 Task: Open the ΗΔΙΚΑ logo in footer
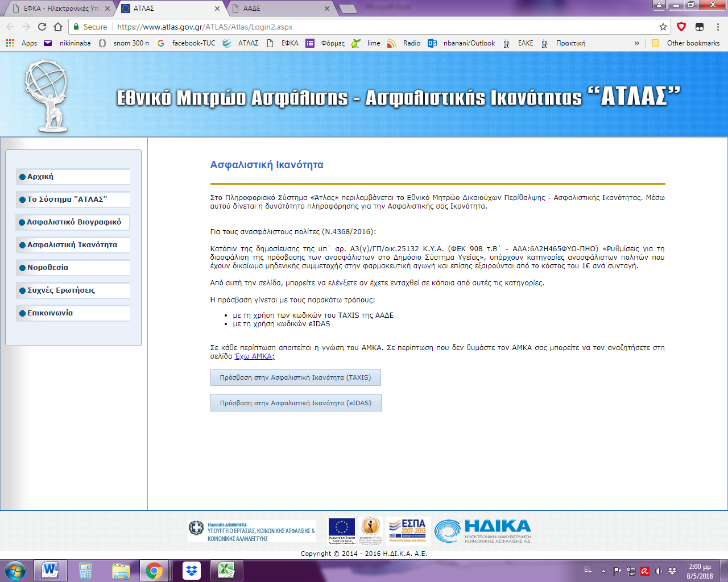483,531
